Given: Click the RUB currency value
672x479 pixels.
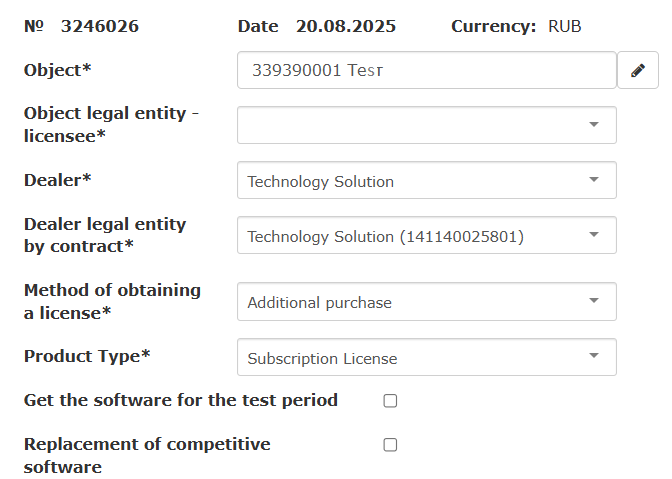Looking at the screenshot, I should click(564, 26).
